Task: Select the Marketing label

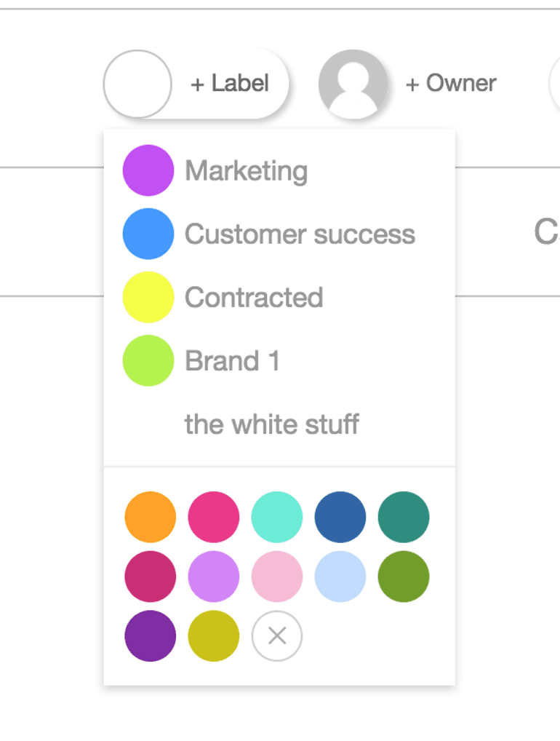Action: [x=246, y=171]
